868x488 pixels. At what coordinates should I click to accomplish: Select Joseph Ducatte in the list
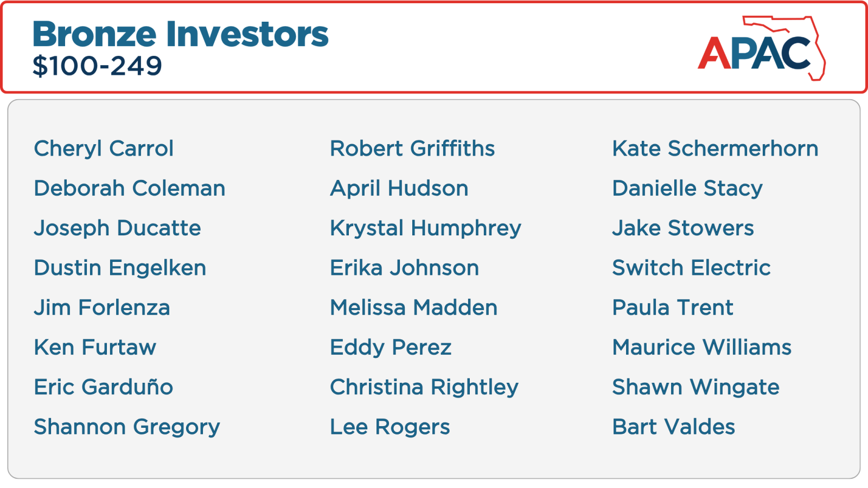[117, 228]
